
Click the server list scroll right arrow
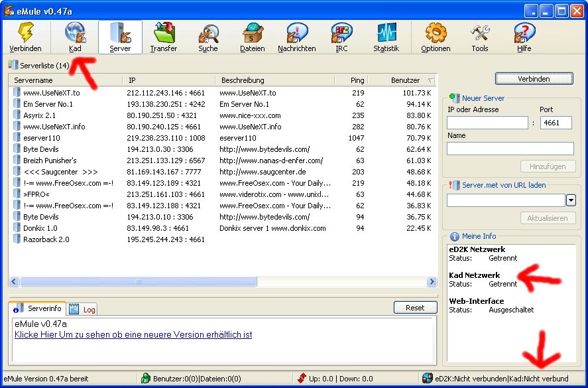[432, 281]
